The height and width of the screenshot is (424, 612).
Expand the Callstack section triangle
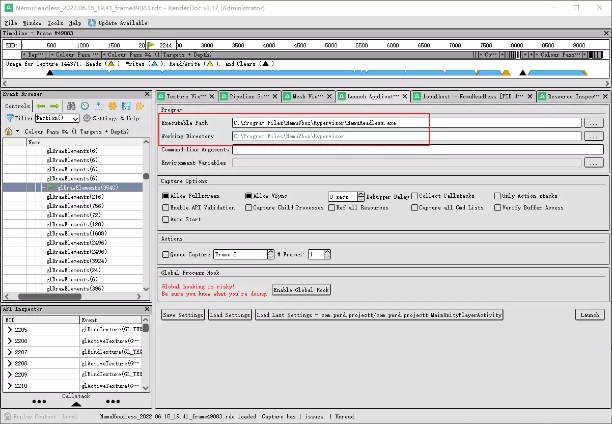(x=76, y=404)
